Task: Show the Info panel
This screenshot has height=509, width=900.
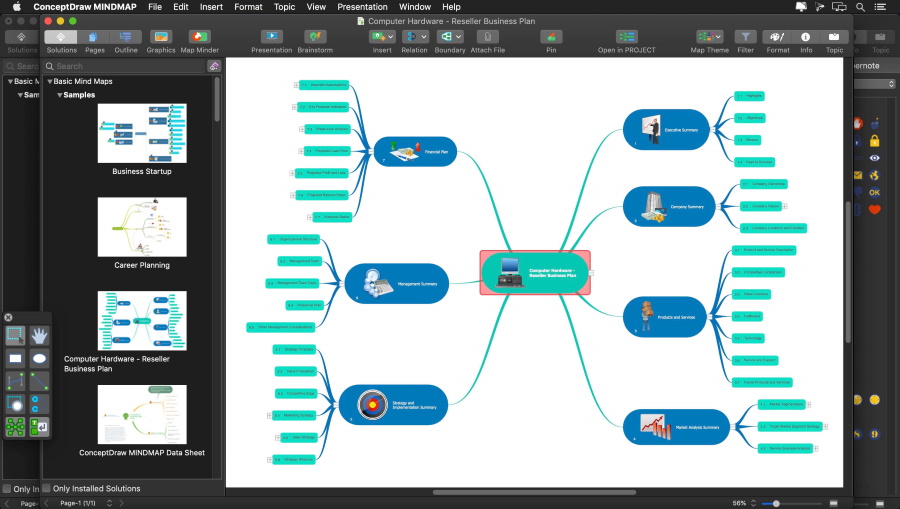Action: [806, 37]
